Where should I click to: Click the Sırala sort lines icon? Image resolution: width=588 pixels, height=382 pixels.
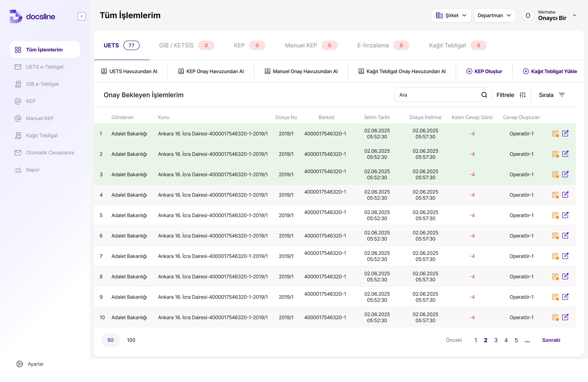tap(562, 95)
